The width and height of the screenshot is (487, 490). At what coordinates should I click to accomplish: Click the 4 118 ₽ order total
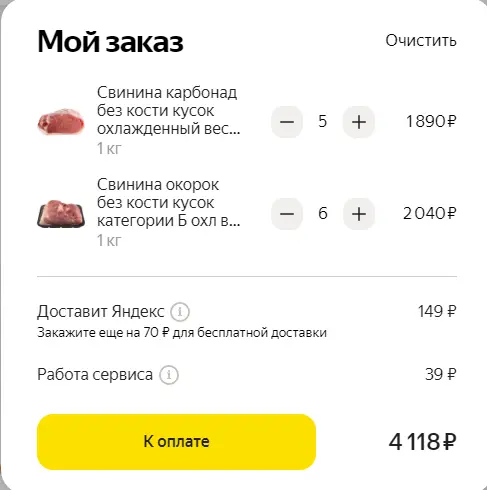click(x=422, y=442)
